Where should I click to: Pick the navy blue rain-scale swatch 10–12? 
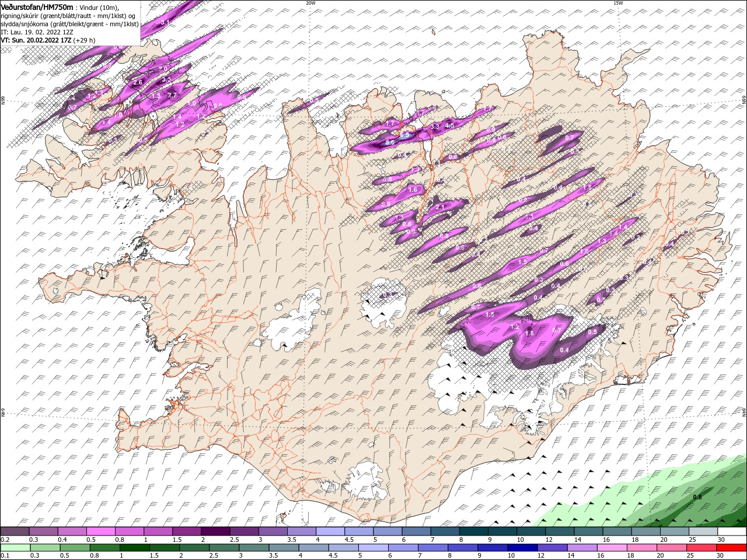click(x=522, y=548)
